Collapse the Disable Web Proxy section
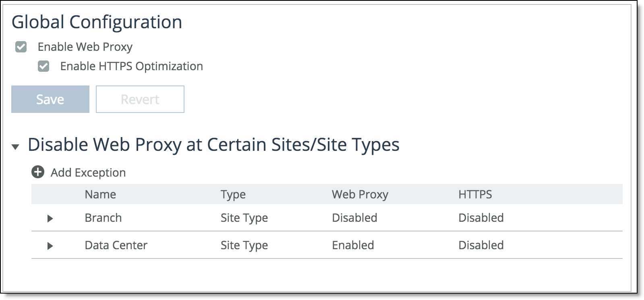Viewport: 644px width, 300px height. click(x=15, y=147)
